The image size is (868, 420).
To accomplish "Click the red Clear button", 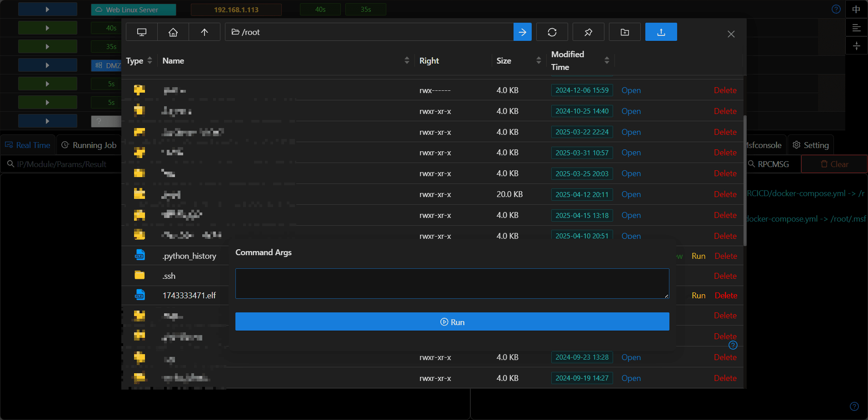I will click(834, 164).
